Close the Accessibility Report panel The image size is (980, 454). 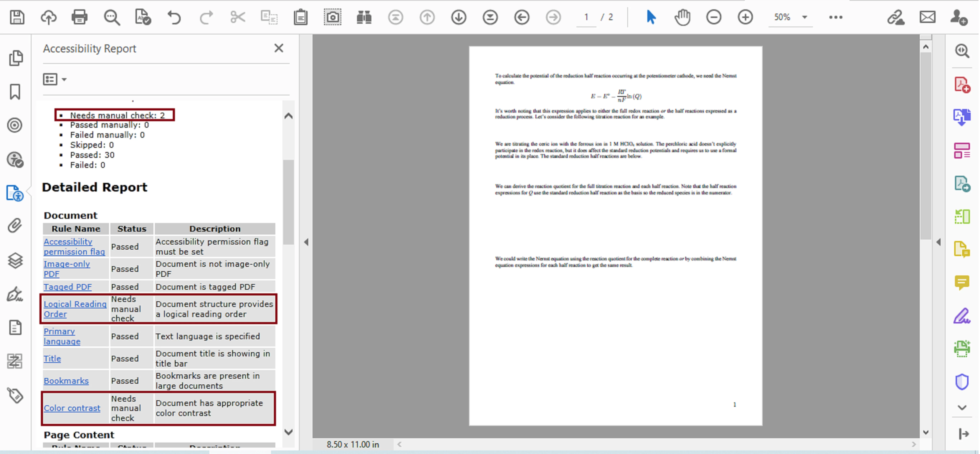click(x=279, y=48)
